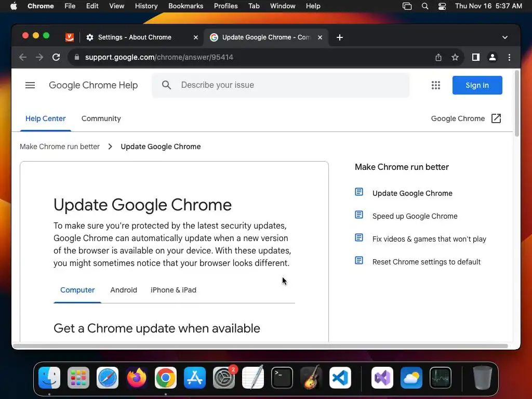Open the hamburger main menu
Image resolution: width=532 pixels, height=399 pixels.
click(30, 85)
